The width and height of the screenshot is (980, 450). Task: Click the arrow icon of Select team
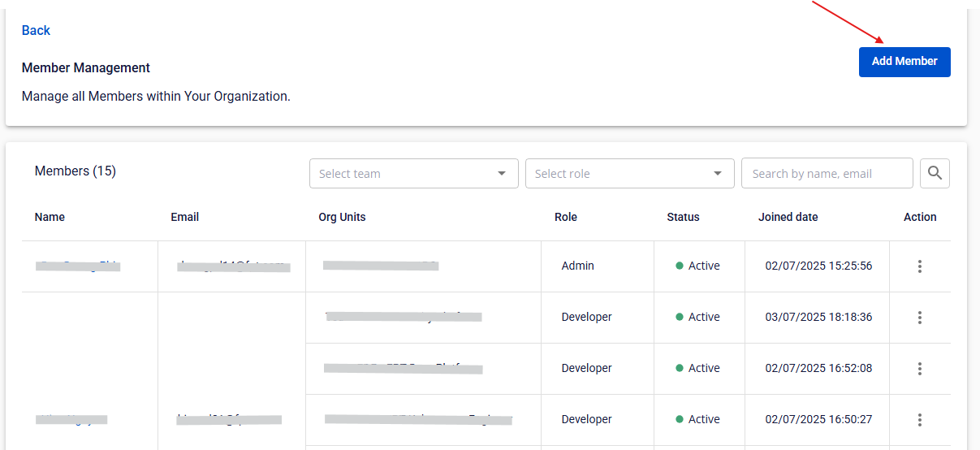click(x=502, y=173)
